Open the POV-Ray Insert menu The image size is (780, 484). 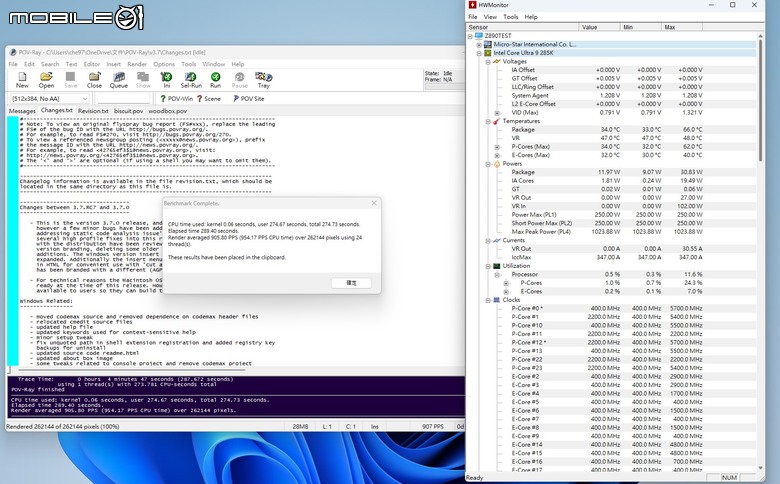pos(113,64)
